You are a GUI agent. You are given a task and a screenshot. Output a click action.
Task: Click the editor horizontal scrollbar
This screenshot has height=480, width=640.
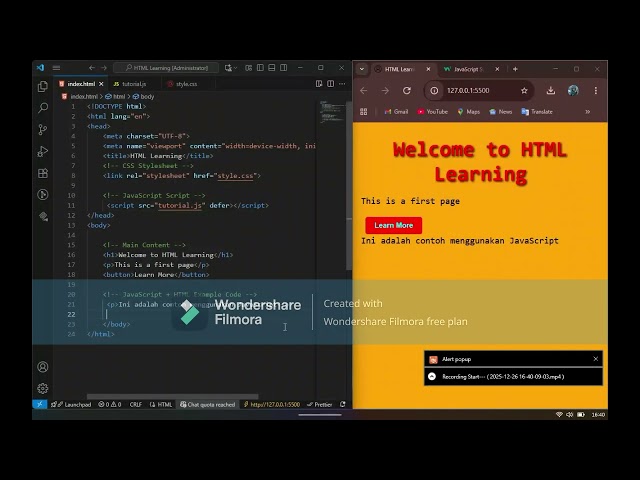point(172,396)
